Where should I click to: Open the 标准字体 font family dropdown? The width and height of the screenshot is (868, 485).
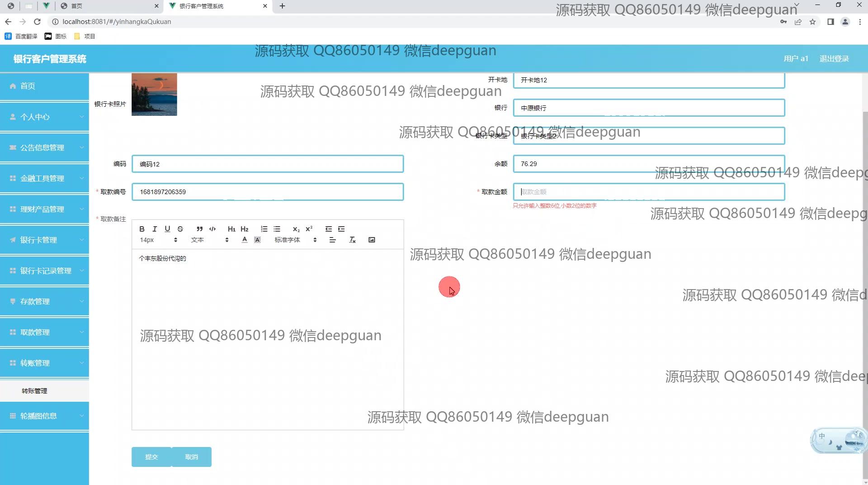[296, 240]
